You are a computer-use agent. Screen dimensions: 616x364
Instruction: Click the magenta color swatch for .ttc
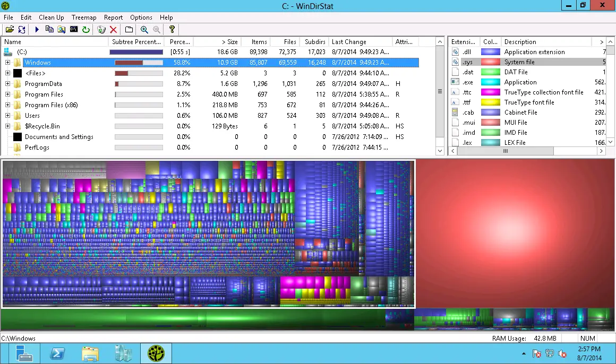tap(491, 92)
